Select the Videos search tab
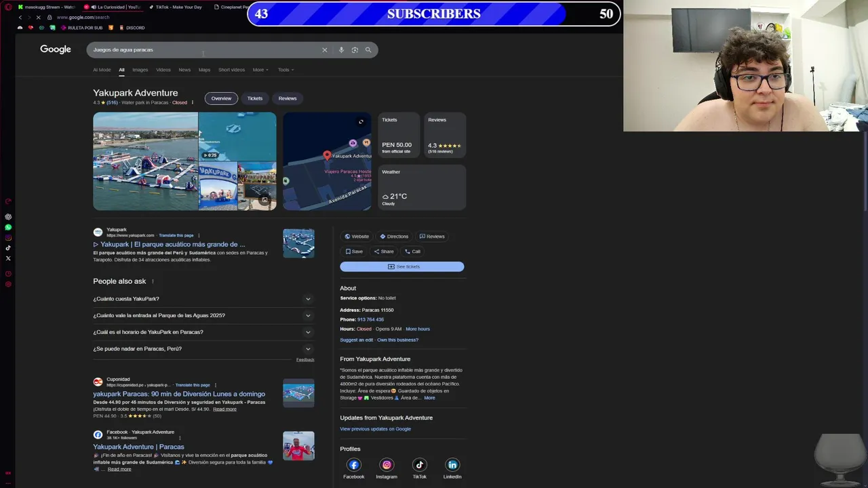Screen dimensions: 868x488 163,70
